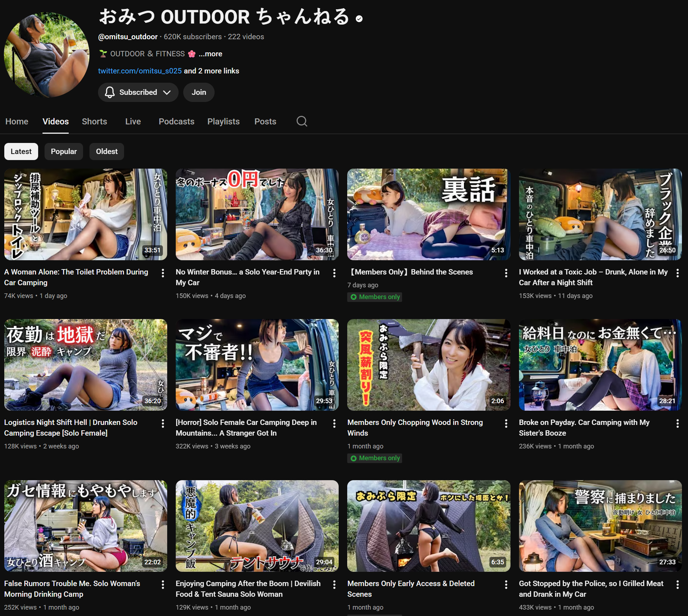Click the notification bell icon
Viewport: 688px width, 616px height.
tap(110, 92)
